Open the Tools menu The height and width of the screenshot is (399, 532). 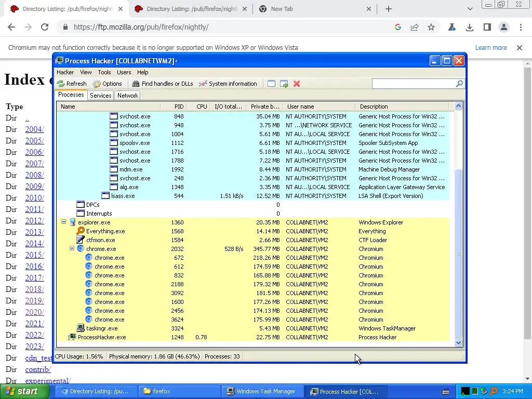click(104, 72)
